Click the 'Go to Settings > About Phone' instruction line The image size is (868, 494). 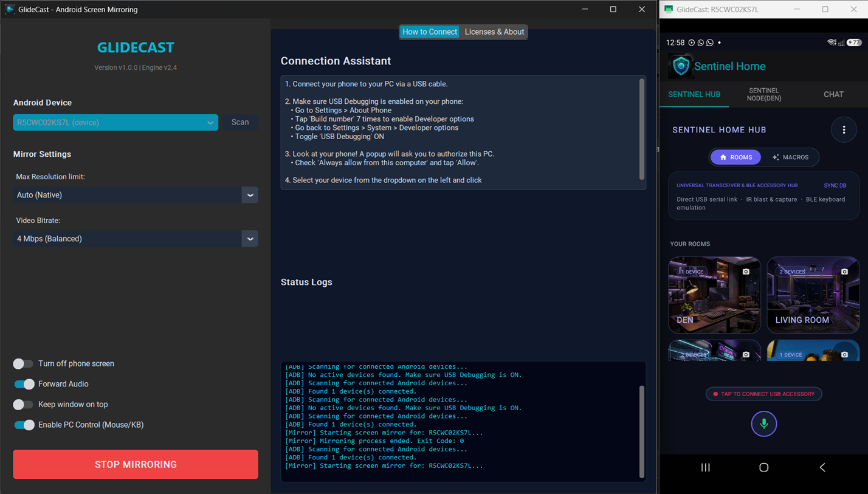[343, 110]
